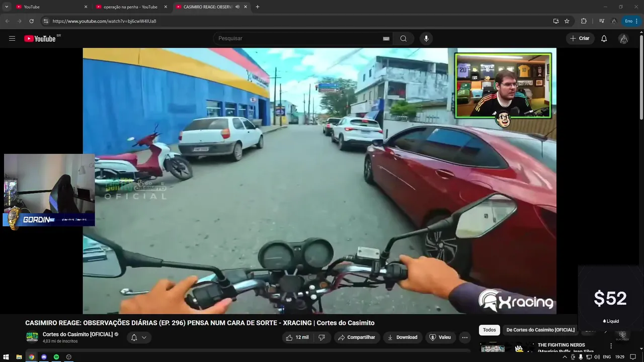This screenshot has width=644, height=362.
Task: Open Cortes do Casimito channel avatar
Action: [x=32, y=337]
